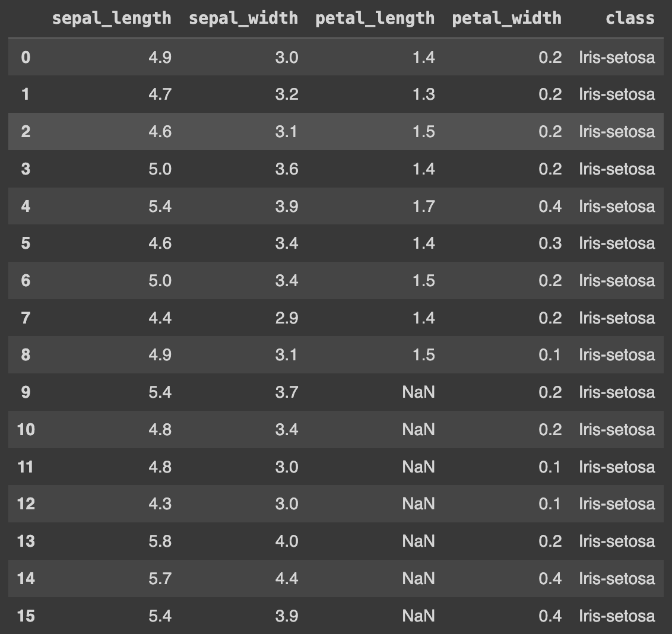Click row index 10
Screen dimensions: 672x634
coord(26,430)
